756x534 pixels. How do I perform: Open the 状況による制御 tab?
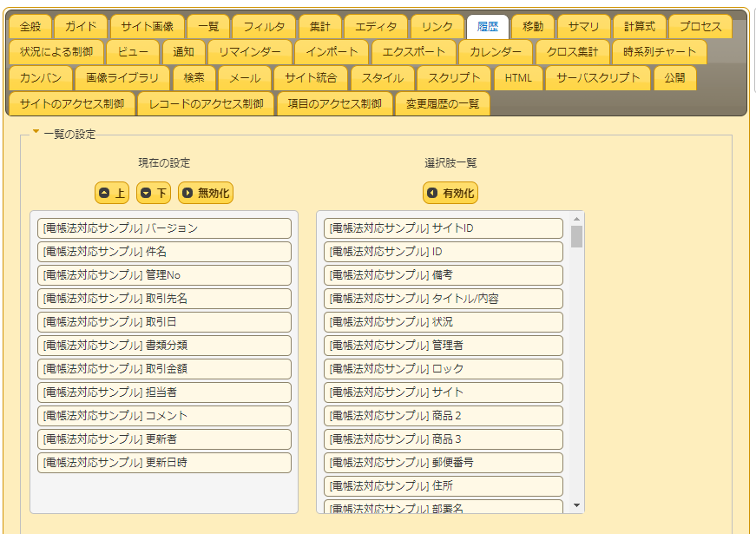[56, 52]
